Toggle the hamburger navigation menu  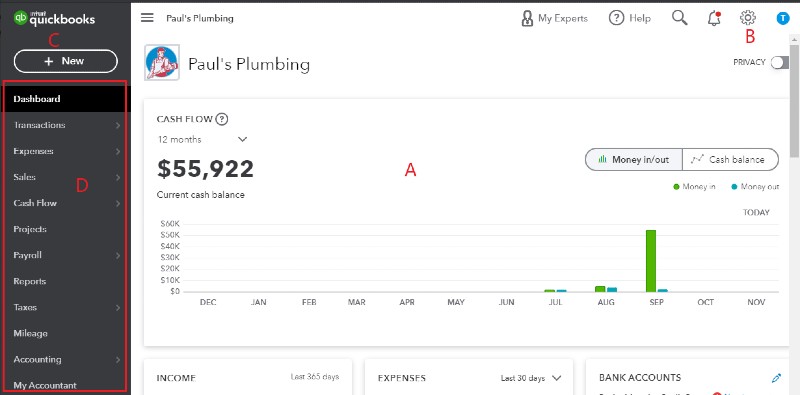point(147,18)
